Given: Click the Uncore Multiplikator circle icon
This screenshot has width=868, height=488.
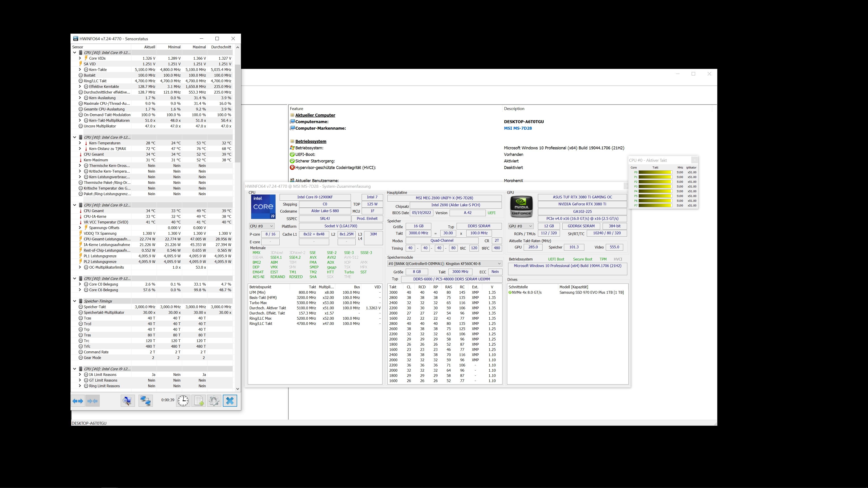Looking at the screenshot, I should (80, 126).
